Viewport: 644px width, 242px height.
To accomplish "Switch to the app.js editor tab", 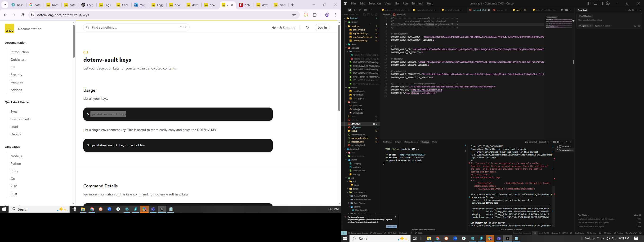I will click(x=519, y=10).
